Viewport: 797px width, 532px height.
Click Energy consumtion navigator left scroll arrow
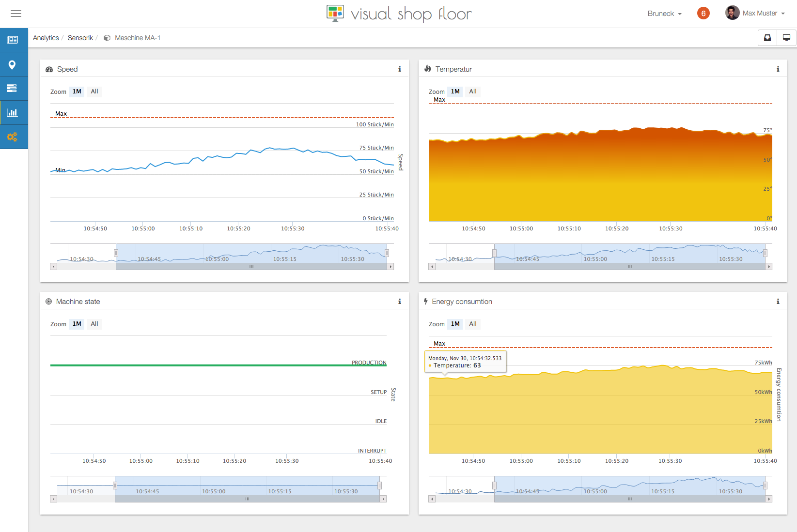432,499
